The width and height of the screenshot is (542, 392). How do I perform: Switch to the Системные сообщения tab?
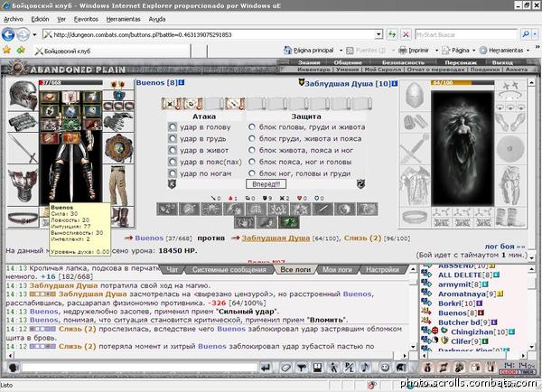click(229, 270)
